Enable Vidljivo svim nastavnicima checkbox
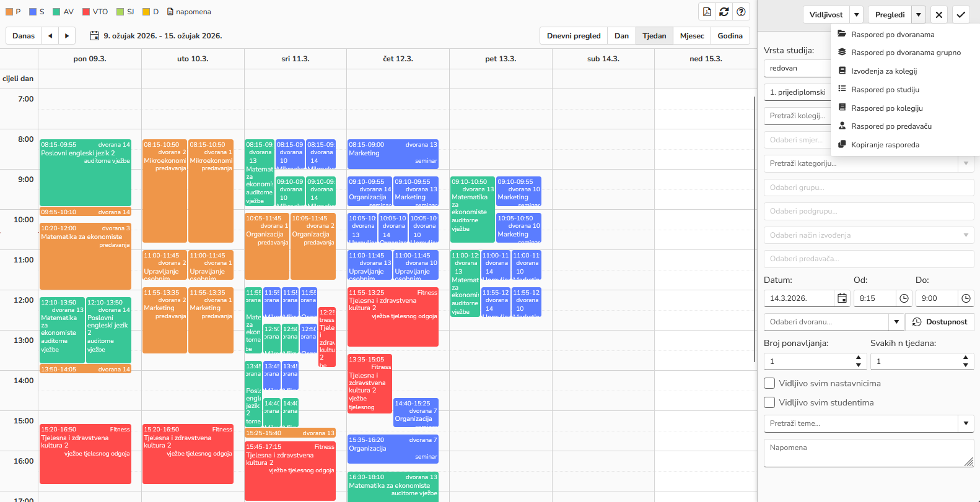980x502 pixels. pos(769,383)
